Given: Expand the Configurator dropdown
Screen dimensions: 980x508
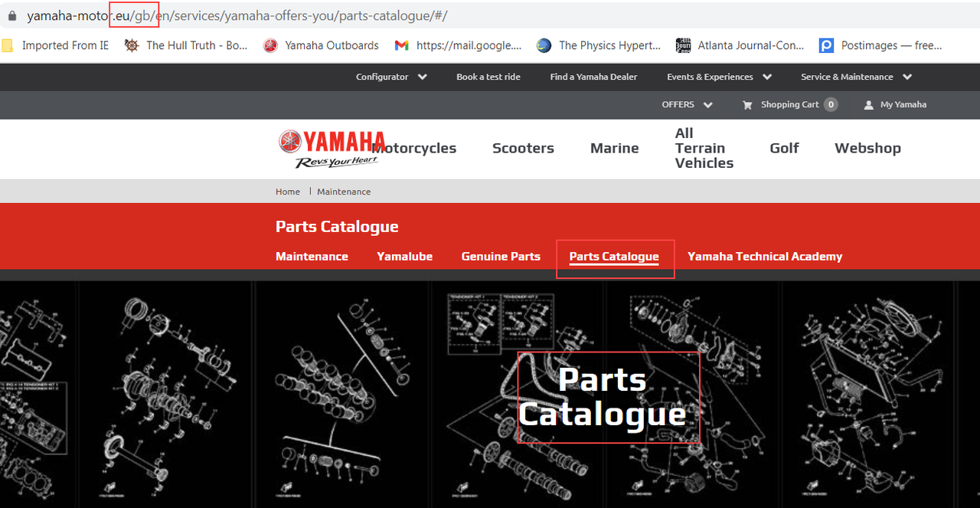Looking at the screenshot, I should click(x=391, y=77).
